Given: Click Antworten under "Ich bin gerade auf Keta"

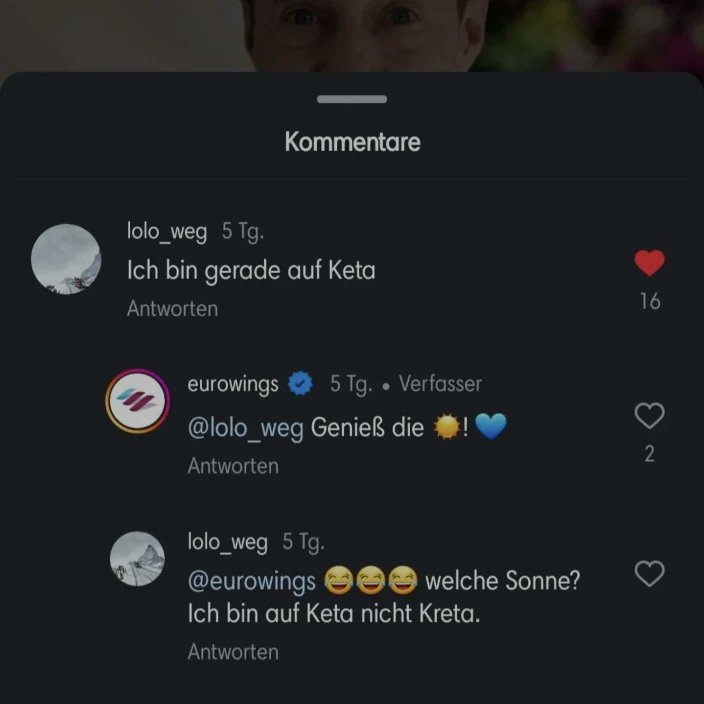Looking at the screenshot, I should tap(172, 309).
